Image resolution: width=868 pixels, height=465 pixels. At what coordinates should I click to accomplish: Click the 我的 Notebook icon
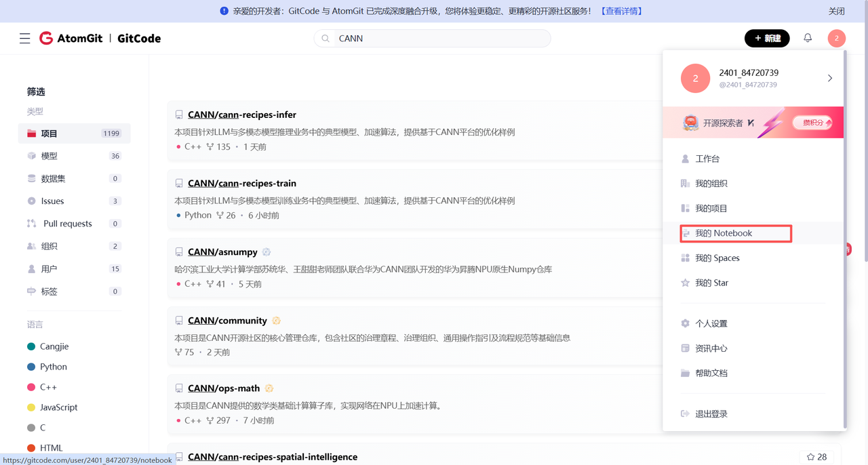click(x=686, y=233)
